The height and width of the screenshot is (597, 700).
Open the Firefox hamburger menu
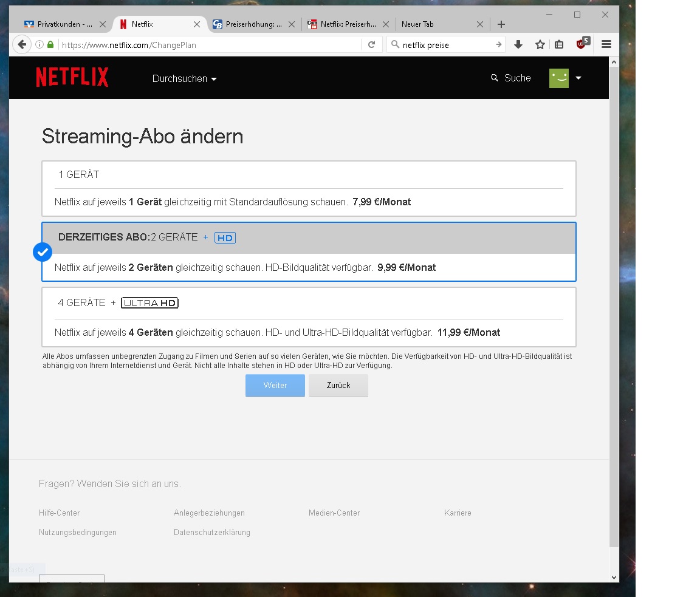coord(606,44)
